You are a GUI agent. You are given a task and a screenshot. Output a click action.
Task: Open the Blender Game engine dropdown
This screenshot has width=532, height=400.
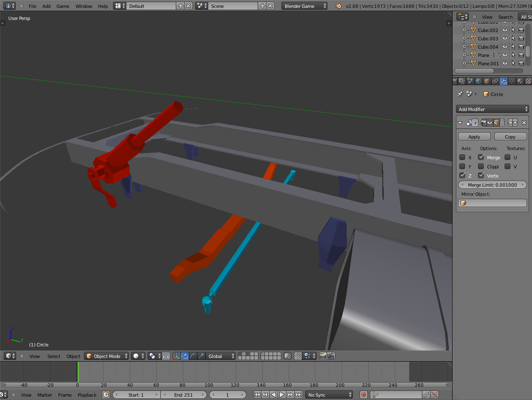tap(304, 6)
